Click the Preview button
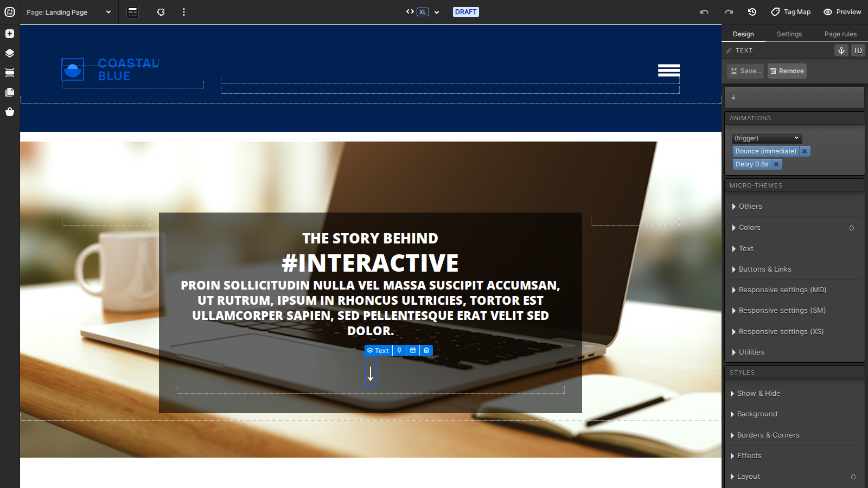868x488 pixels. [842, 12]
